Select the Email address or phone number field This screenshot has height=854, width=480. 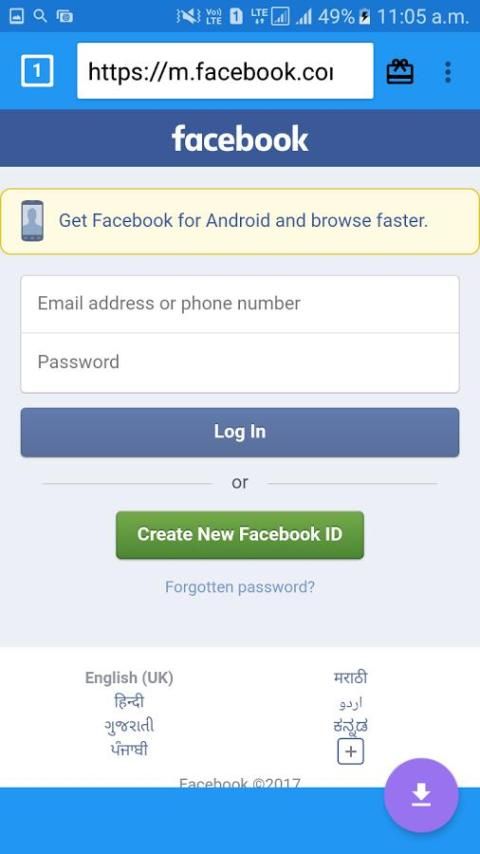[x=240, y=304]
